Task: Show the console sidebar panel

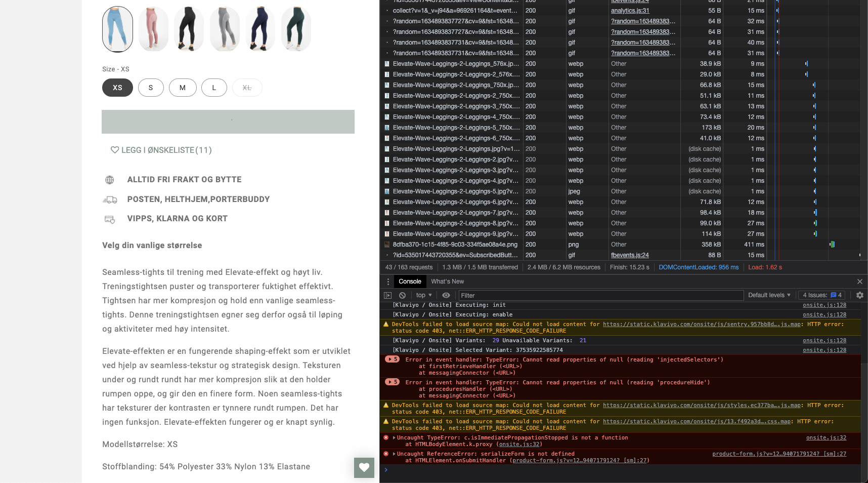Action: 388,295
